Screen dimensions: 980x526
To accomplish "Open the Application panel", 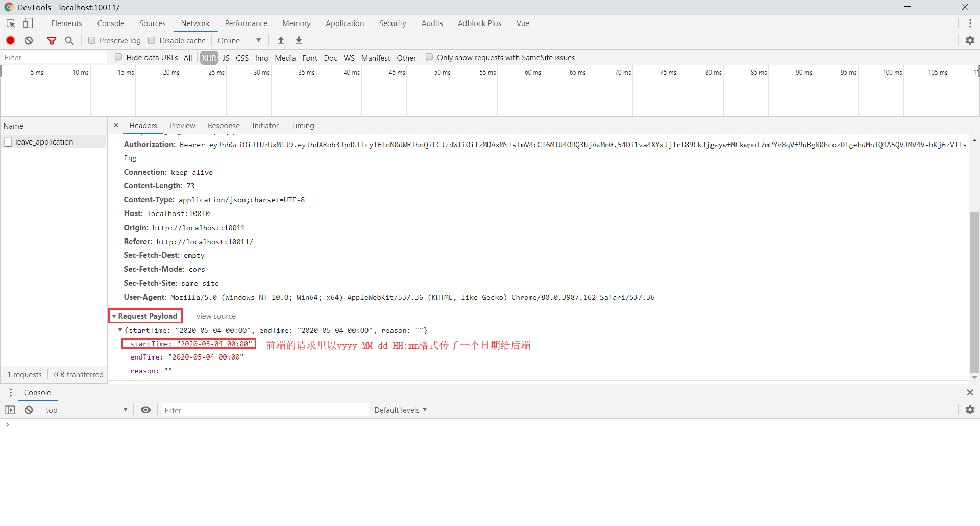I will pyautogui.click(x=345, y=23).
